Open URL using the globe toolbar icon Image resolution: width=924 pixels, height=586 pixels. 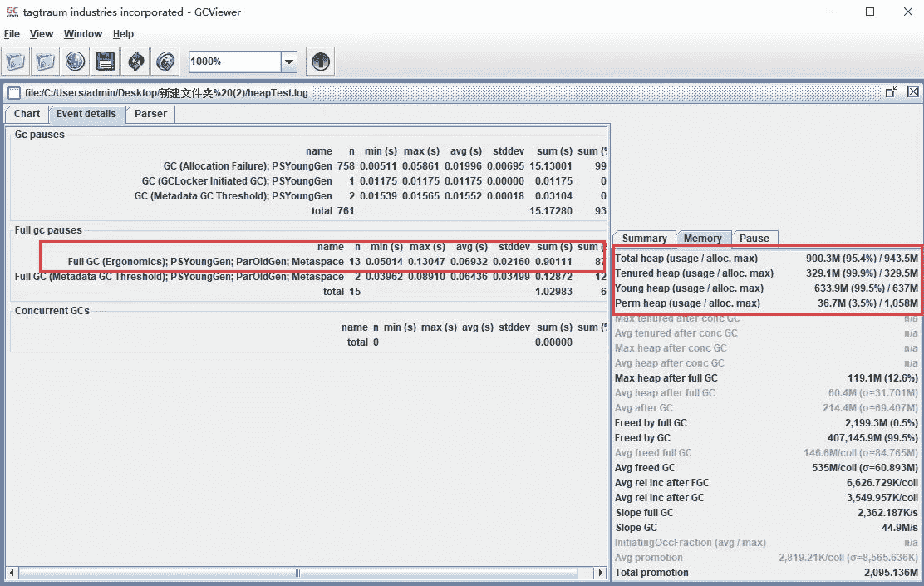76,62
